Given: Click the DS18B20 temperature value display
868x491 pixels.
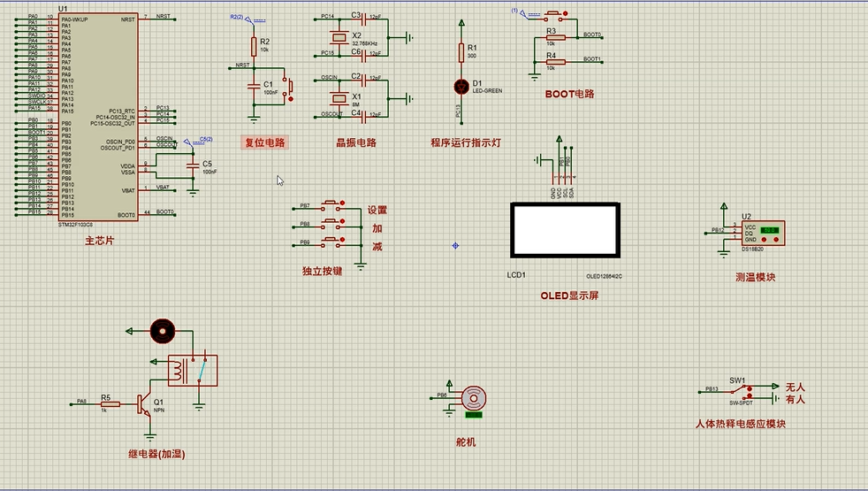Looking at the screenshot, I should [770, 230].
